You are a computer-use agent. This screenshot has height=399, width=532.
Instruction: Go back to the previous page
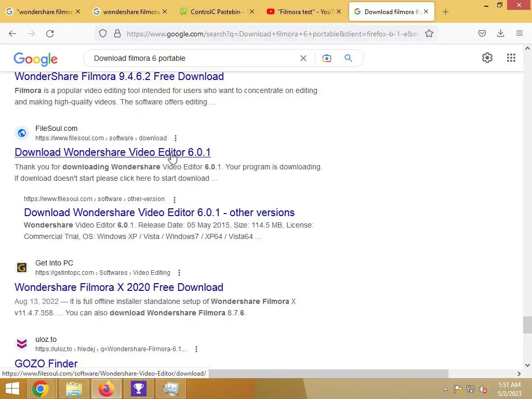click(12, 34)
